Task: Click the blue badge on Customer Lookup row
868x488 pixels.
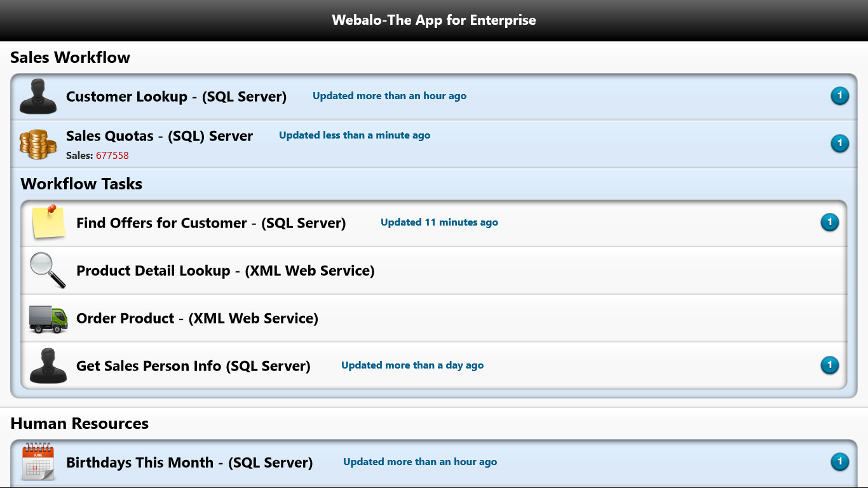Action: tap(839, 96)
